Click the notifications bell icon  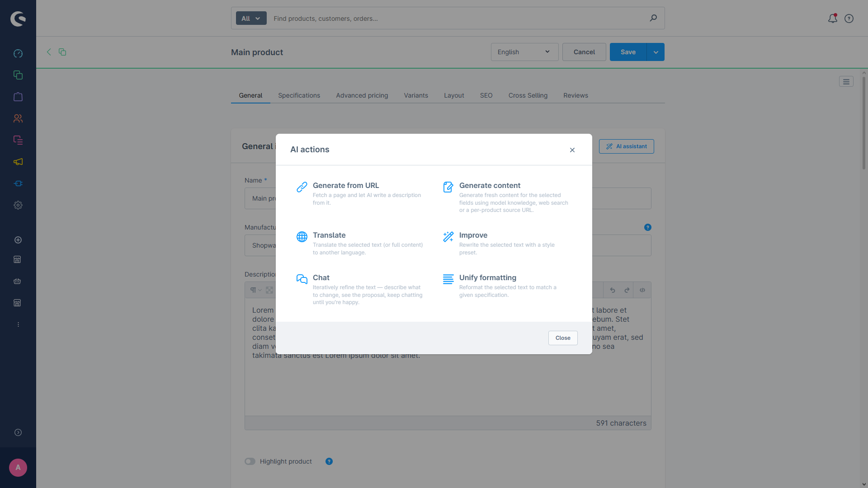(833, 18)
